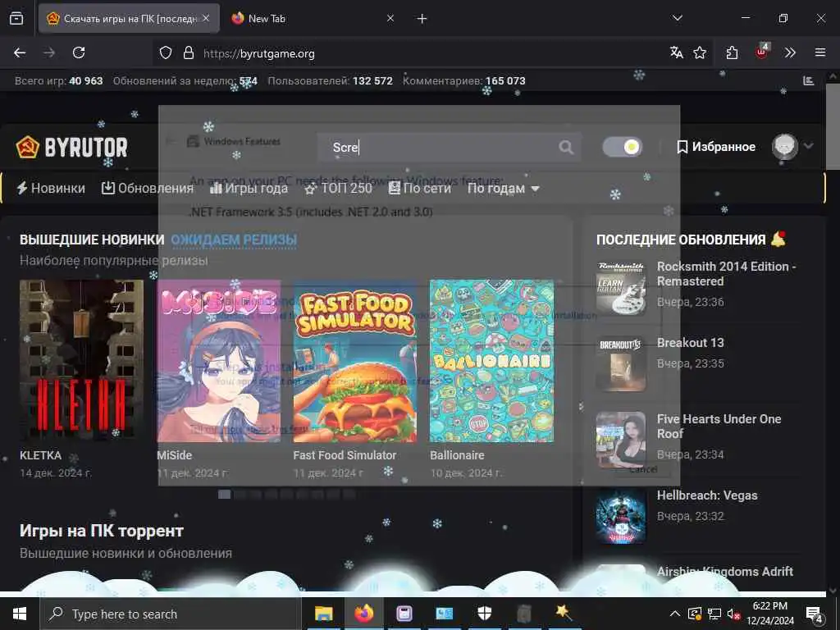This screenshot has width=840, height=630.
Task: Open the Extensions puzzle icon
Action: pos(732,52)
